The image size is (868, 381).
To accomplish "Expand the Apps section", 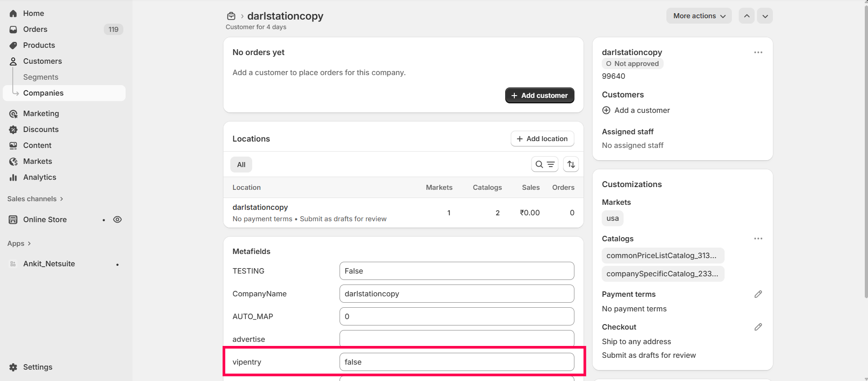I will coord(19,244).
